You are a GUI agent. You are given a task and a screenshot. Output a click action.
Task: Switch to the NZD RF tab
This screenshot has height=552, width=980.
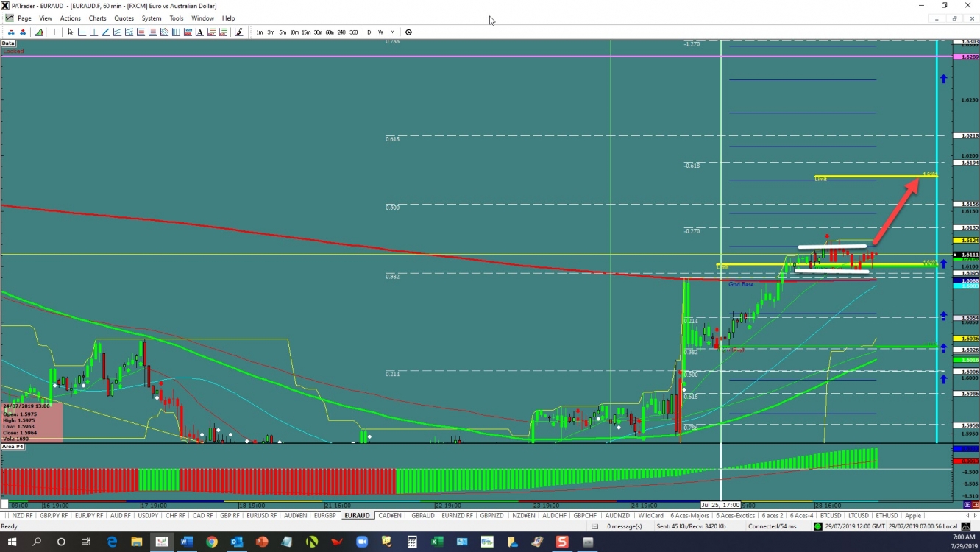(x=23, y=515)
